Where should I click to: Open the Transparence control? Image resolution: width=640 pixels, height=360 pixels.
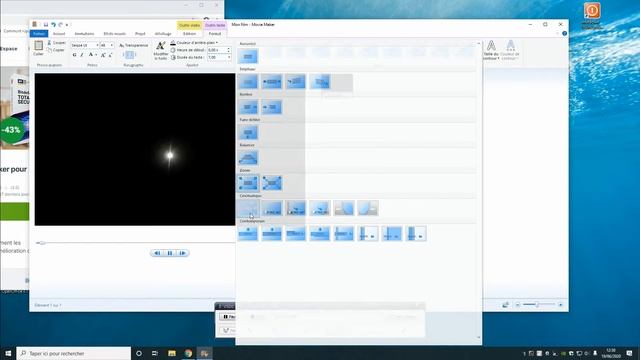tap(134, 45)
